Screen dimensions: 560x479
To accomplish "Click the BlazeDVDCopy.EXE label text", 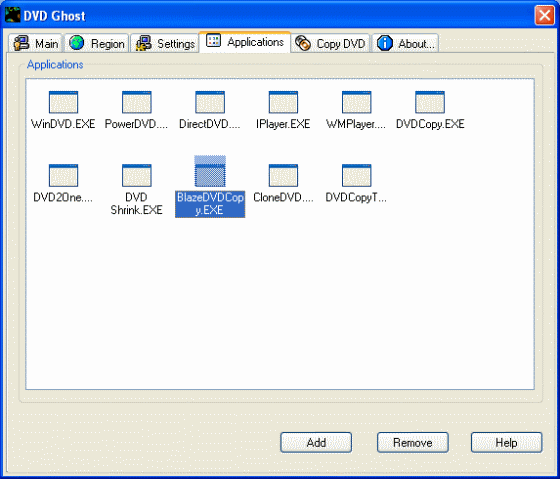I will (210, 204).
